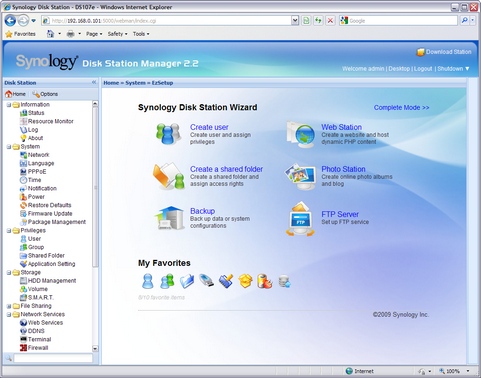
Task: Click the Desktop link in header
Action: pos(399,69)
